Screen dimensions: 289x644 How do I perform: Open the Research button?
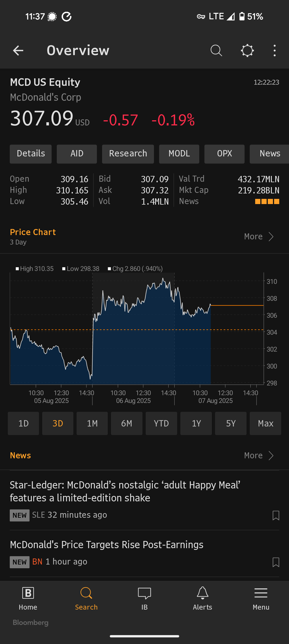[x=128, y=154]
